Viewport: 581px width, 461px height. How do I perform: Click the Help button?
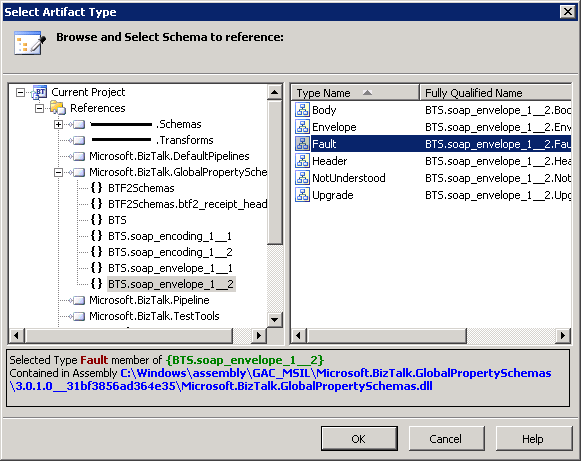[x=533, y=439]
